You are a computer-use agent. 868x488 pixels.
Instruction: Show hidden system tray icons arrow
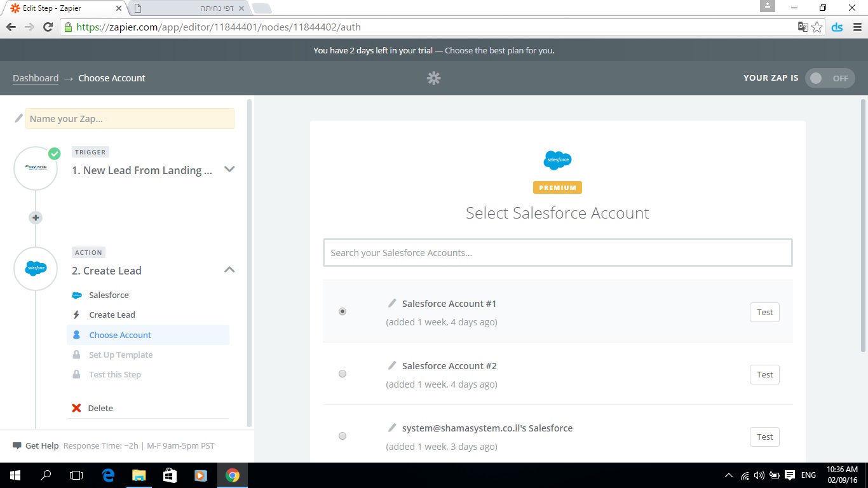pyautogui.click(x=728, y=475)
